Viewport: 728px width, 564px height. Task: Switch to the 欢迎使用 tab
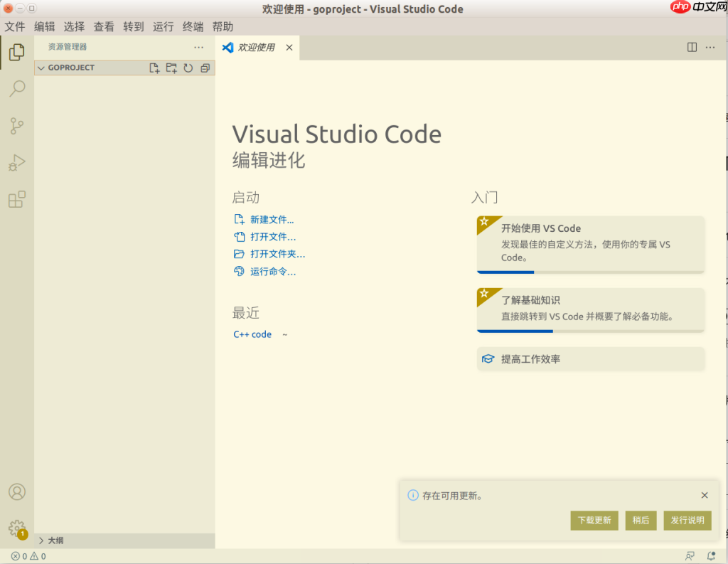click(257, 47)
